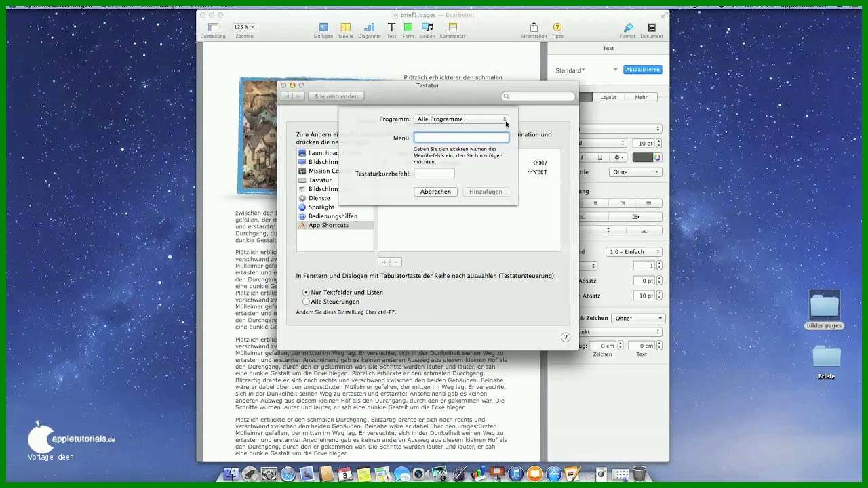Click the '10 pt' after-paragraph spacing stepper

658,296
